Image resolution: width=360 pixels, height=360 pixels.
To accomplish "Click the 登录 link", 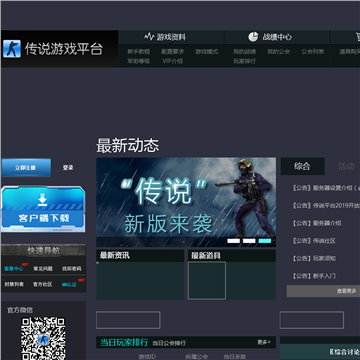I will [68, 168].
